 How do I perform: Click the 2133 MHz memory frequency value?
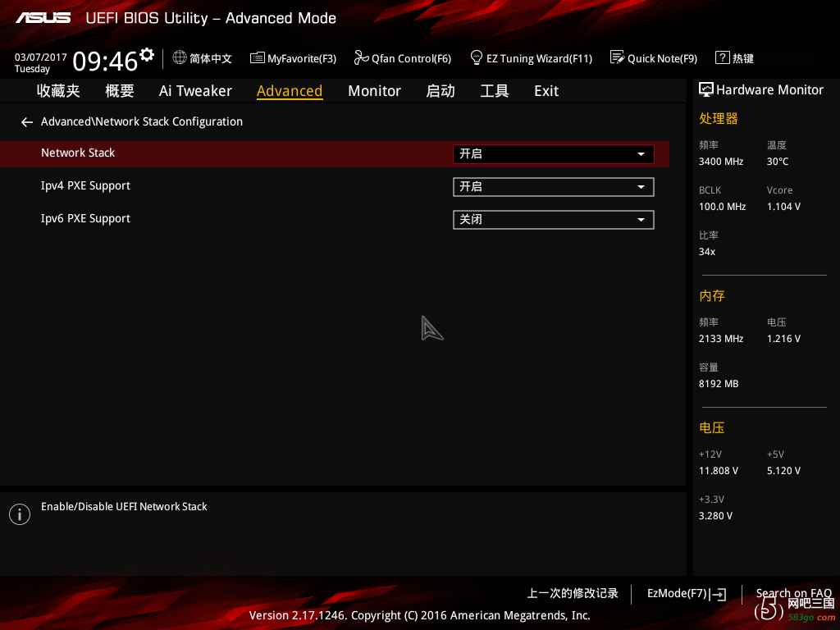(721, 339)
